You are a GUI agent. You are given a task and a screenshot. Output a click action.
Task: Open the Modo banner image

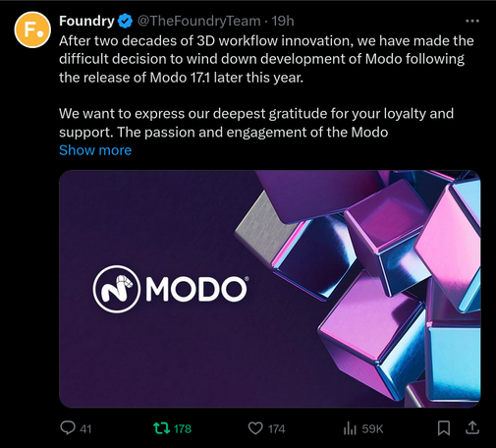(270, 289)
